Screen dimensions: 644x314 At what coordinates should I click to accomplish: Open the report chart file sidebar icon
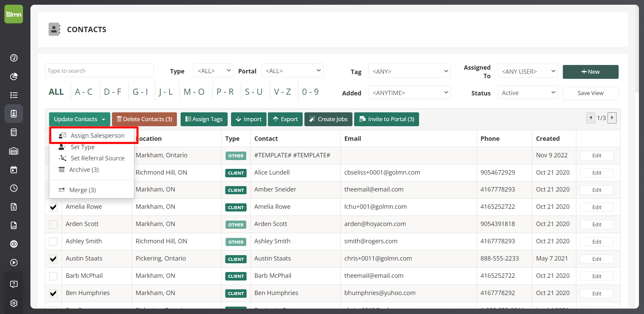14,225
